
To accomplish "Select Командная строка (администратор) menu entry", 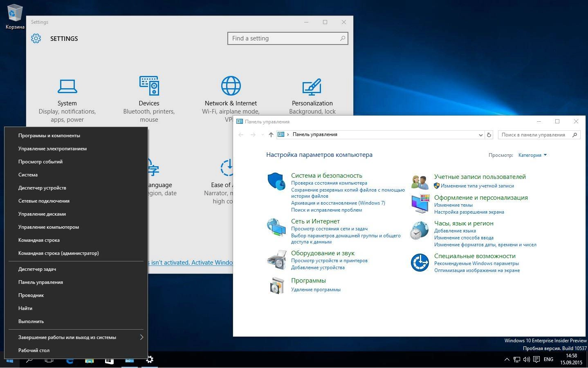I will (76, 253).
